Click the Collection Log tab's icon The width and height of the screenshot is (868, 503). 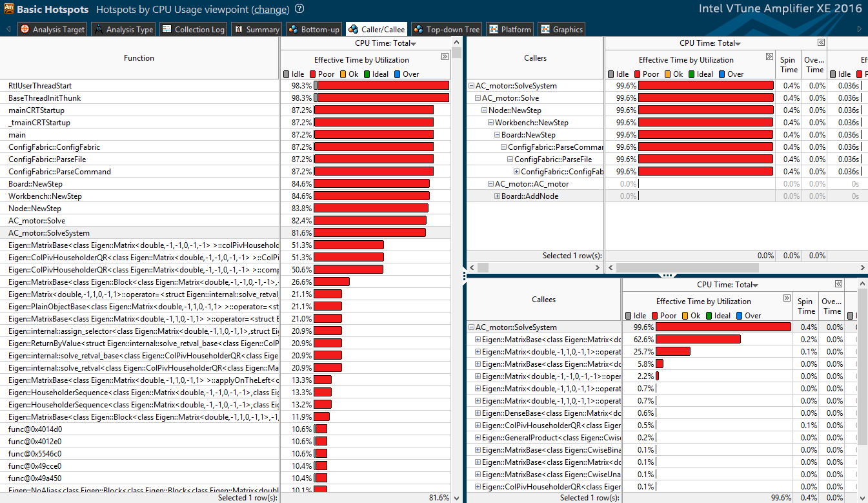(167, 29)
